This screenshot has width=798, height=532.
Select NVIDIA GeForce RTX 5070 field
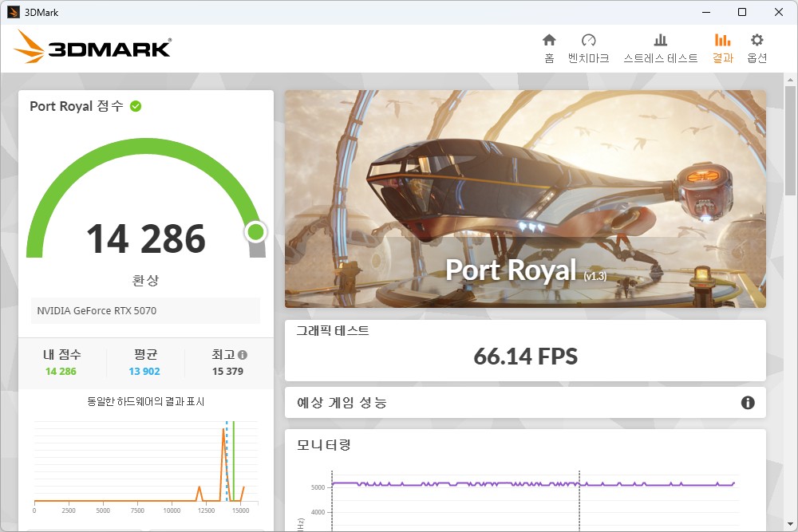pyautogui.click(x=145, y=311)
